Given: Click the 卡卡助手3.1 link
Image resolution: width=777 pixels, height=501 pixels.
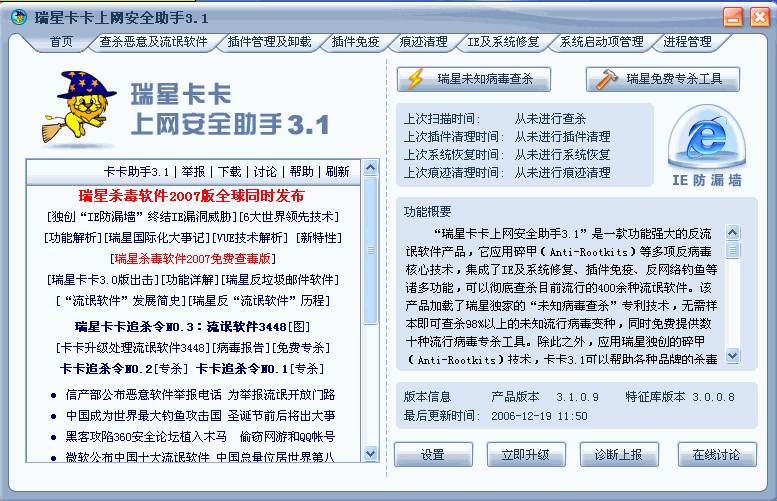Looking at the screenshot, I should 136,172.
